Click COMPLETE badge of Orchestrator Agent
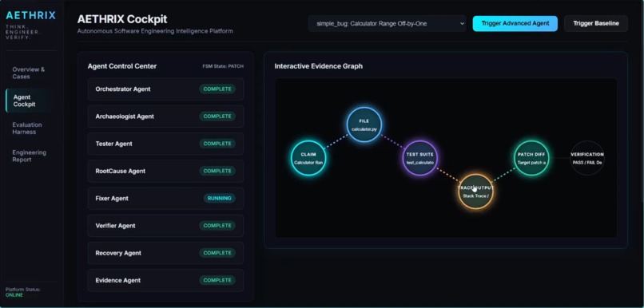 [217, 89]
